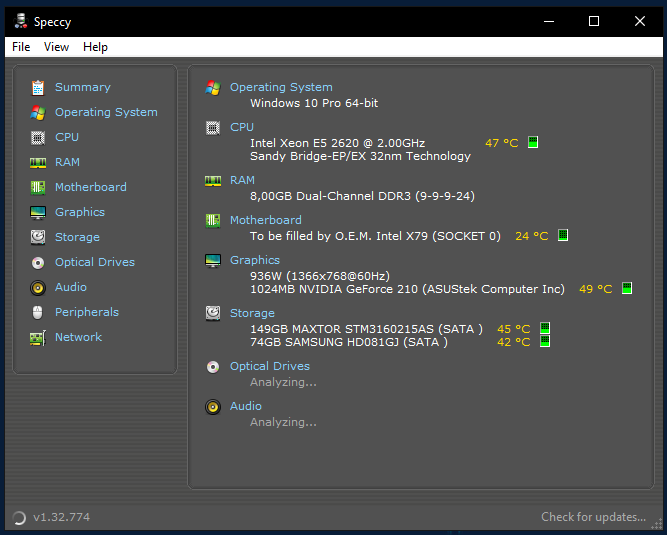The width and height of the screenshot is (667, 535).
Task: Click Check for updates link
Action: 593,517
